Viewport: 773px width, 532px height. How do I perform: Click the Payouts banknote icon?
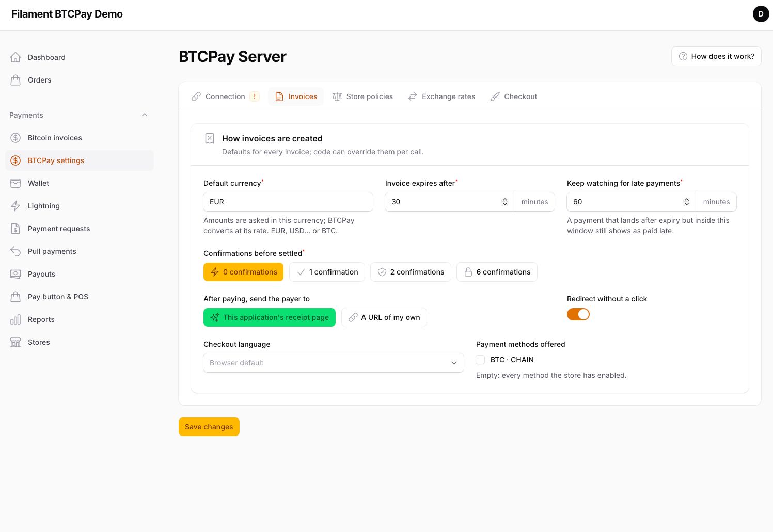15,274
